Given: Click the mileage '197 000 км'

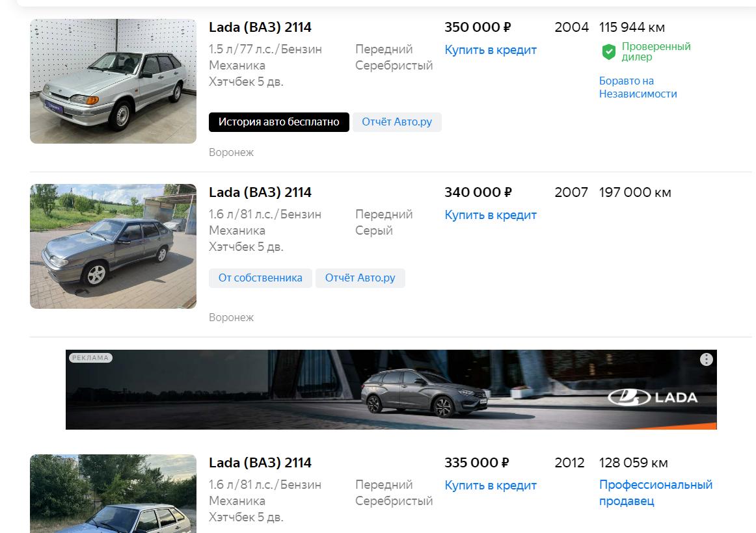Looking at the screenshot, I should click(635, 192).
